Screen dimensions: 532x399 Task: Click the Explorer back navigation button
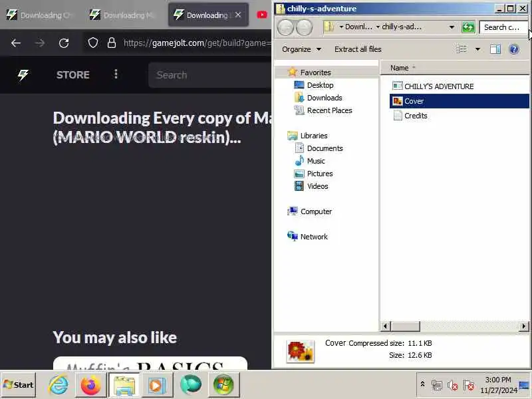(285, 27)
